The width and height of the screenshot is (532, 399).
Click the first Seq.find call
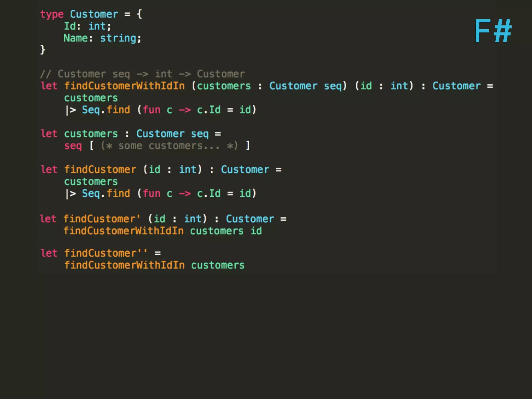(106, 110)
